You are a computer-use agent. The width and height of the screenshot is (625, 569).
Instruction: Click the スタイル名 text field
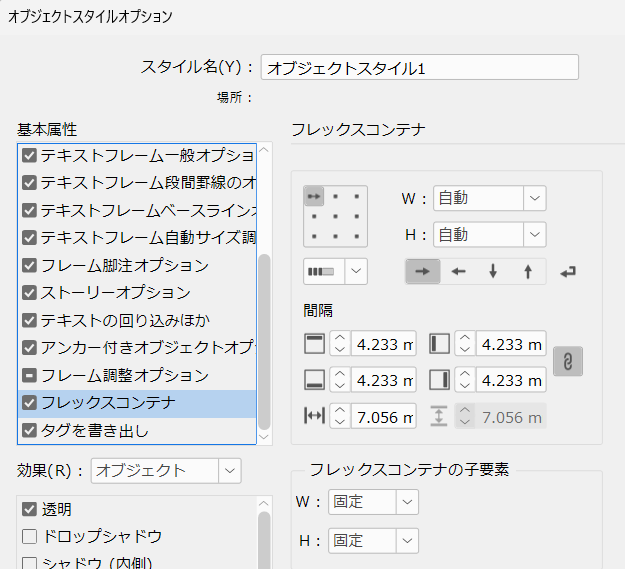pyautogui.click(x=419, y=67)
